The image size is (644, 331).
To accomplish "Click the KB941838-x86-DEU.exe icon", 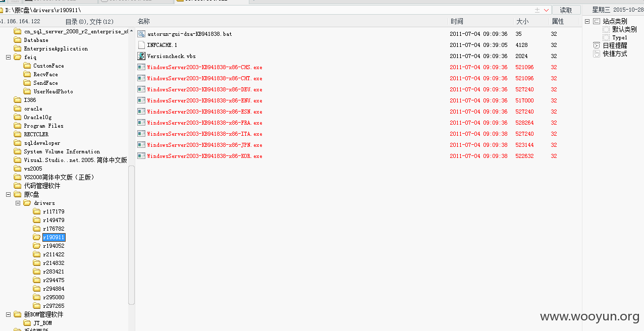I will coord(141,89).
